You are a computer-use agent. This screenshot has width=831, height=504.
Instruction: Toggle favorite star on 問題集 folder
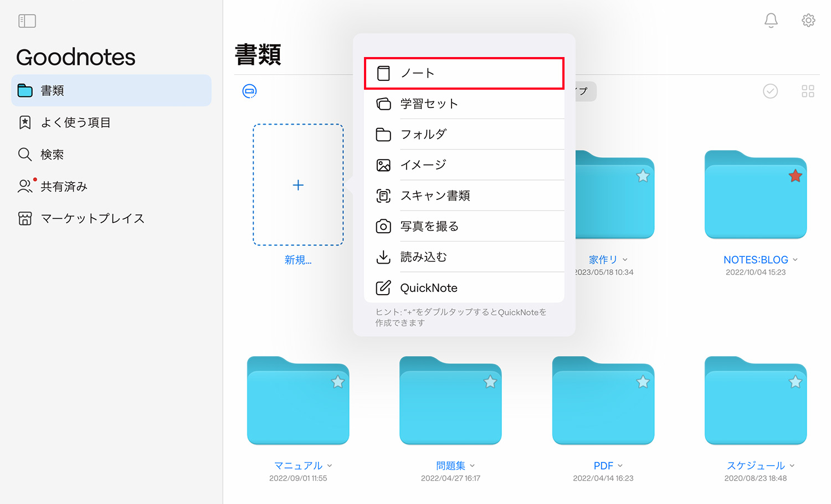[x=490, y=382]
